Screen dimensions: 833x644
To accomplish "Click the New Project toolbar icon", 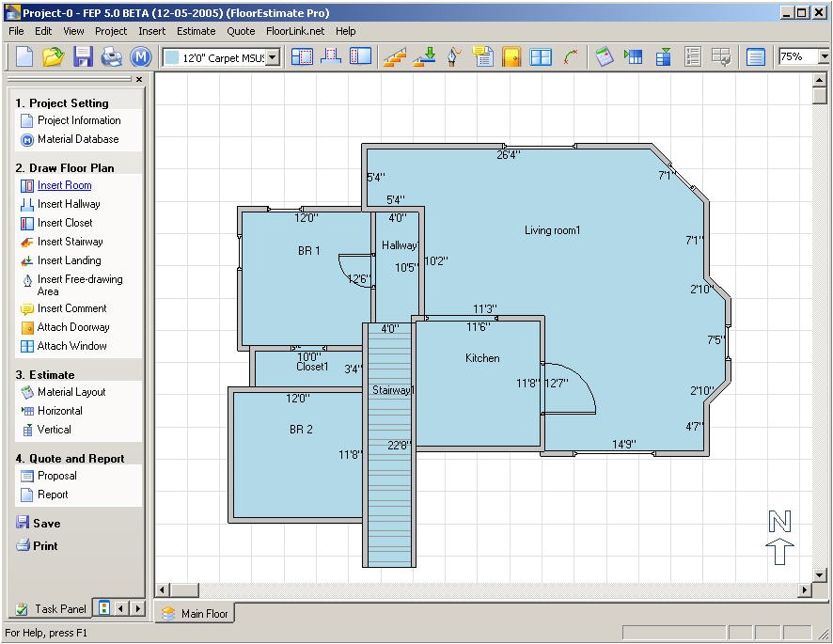I will [24, 56].
